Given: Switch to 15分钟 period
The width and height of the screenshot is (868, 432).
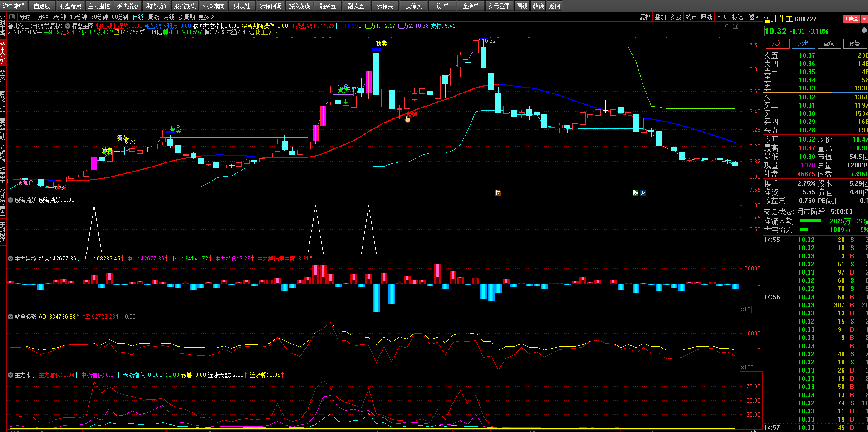Looking at the screenshot, I should pyautogui.click(x=78, y=17).
